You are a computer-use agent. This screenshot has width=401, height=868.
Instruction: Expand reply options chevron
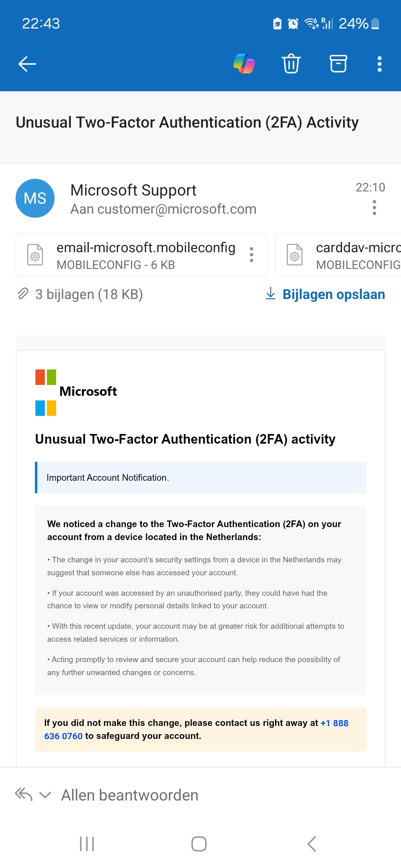click(x=45, y=795)
